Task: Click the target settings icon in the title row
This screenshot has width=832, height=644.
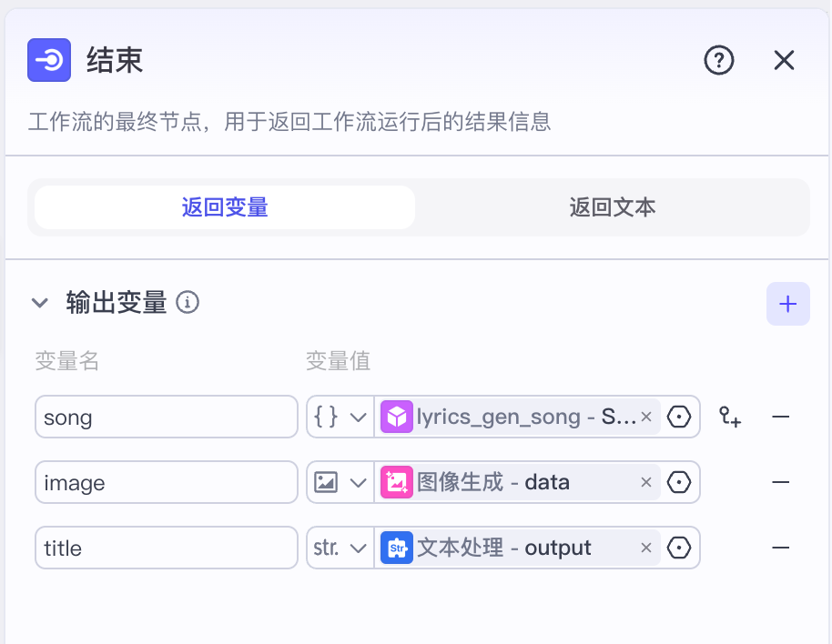Action: 679,548
